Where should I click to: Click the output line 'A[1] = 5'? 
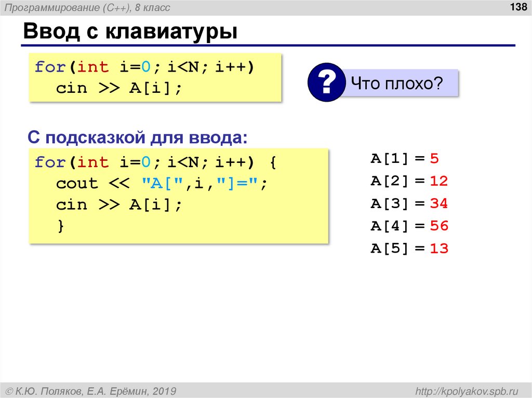pos(405,158)
